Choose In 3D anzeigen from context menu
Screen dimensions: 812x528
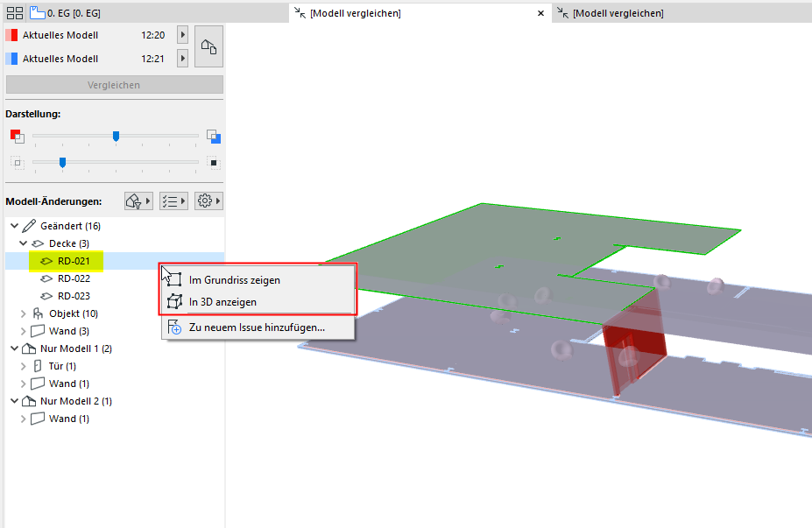click(x=258, y=302)
